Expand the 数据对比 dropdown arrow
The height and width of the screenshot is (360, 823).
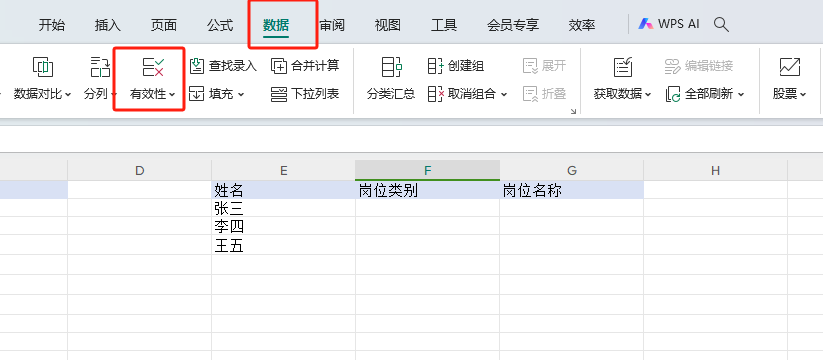(68, 95)
